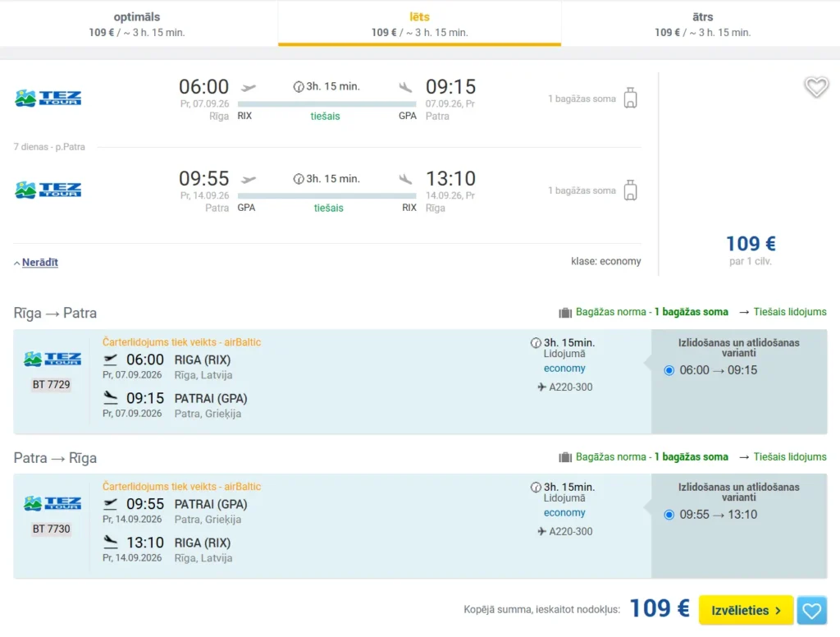This screenshot has width=840, height=637.
Task: Click the '1 bagāžas soma' text on 06:00 flight
Action: (x=582, y=99)
